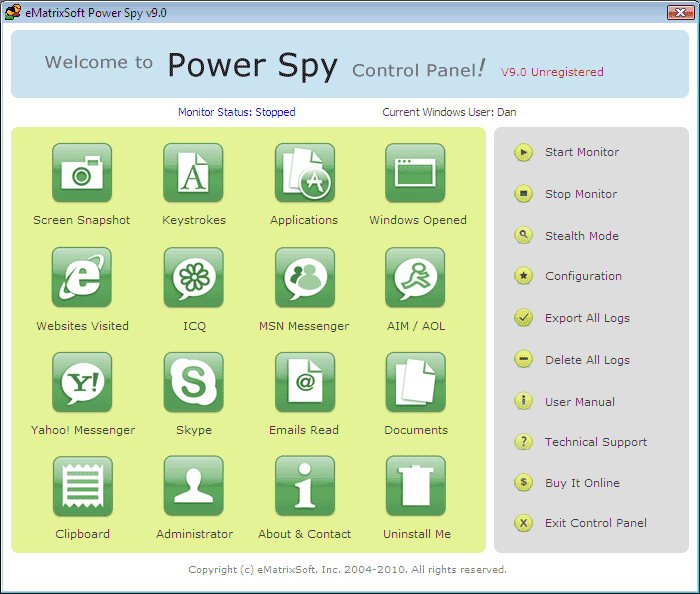
Task: Open the Windows Opened icon
Action: [416, 173]
